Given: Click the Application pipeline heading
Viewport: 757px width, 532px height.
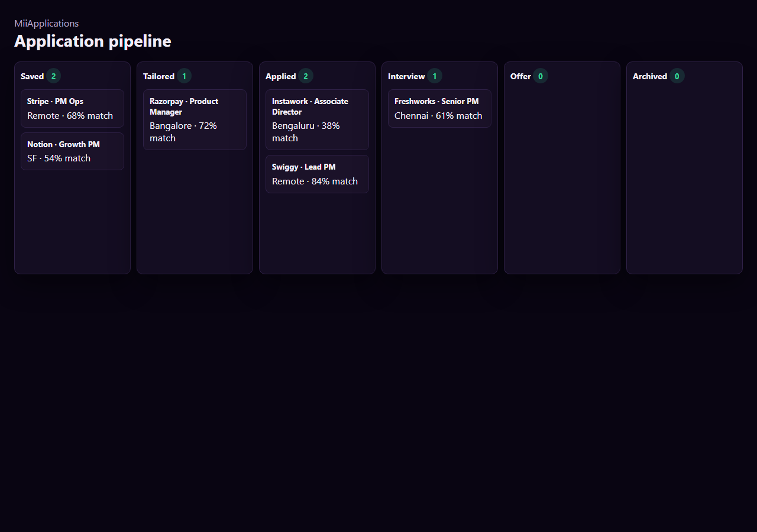Looking at the screenshot, I should tap(93, 41).
